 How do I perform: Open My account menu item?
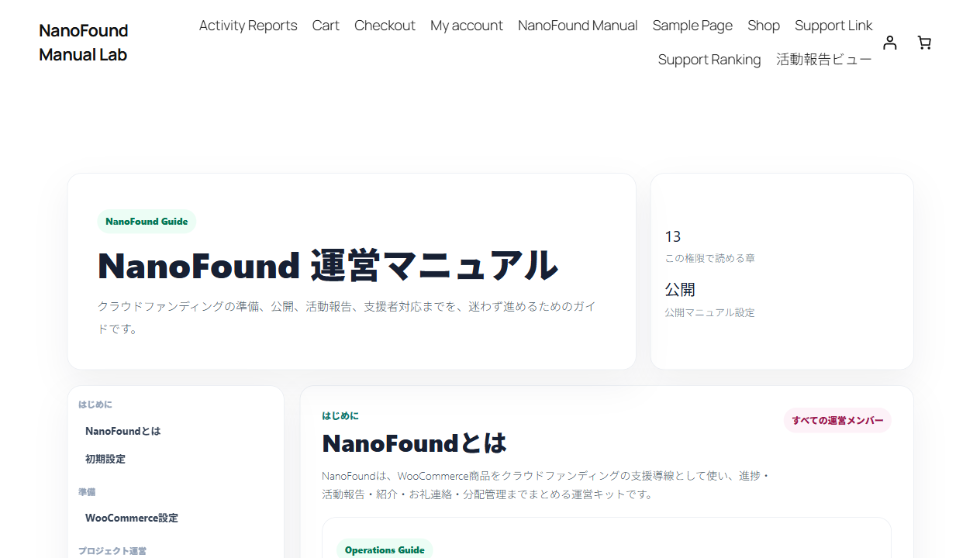[467, 26]
